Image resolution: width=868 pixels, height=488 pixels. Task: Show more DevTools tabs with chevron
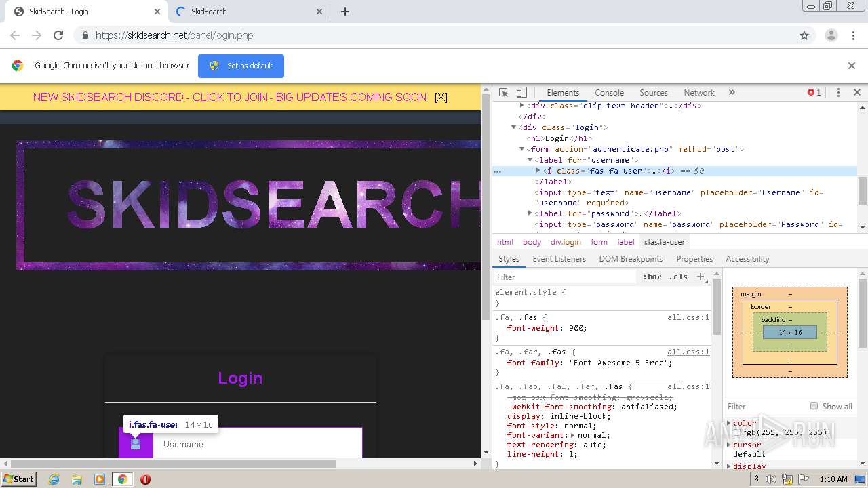click(732, 93)
